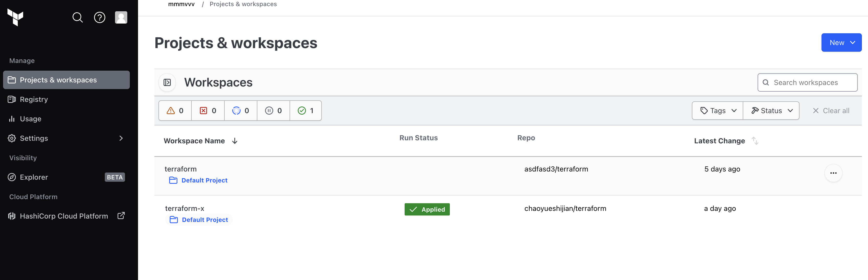Click the Explorer compass icon

12,177
